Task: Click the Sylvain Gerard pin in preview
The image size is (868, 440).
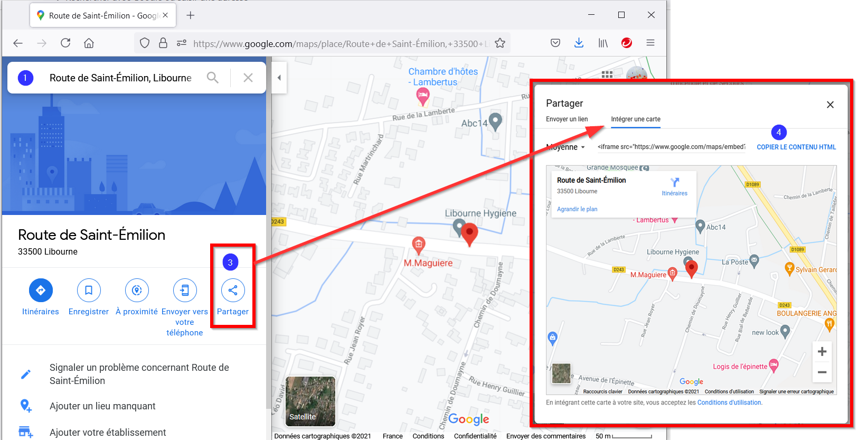Action: pyautogui.click(x=790, y=269)
